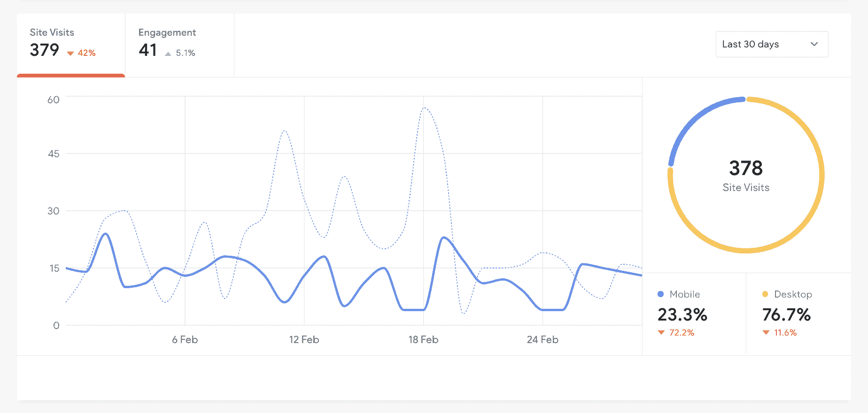Click the grey up-arrow beside 5.1%
868x413 pixels.
(168, 54)
